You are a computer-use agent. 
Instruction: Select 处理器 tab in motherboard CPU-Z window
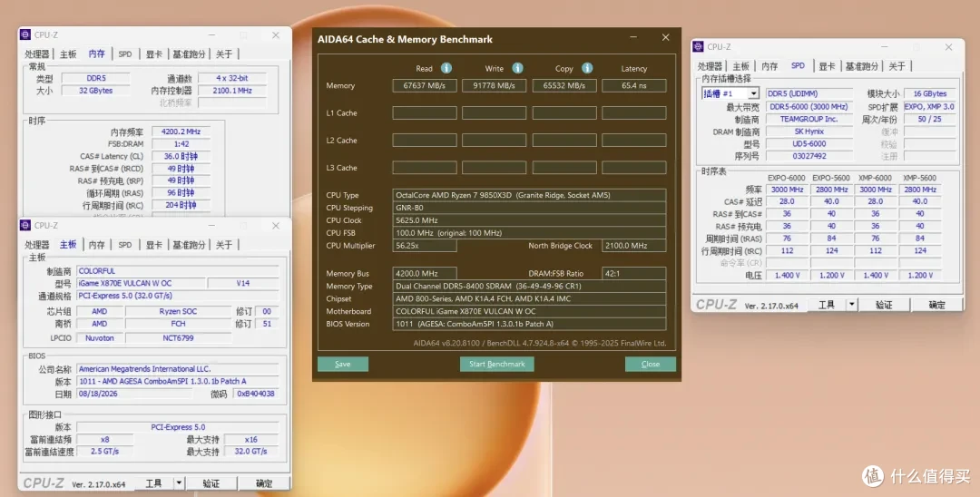point(37,245)
